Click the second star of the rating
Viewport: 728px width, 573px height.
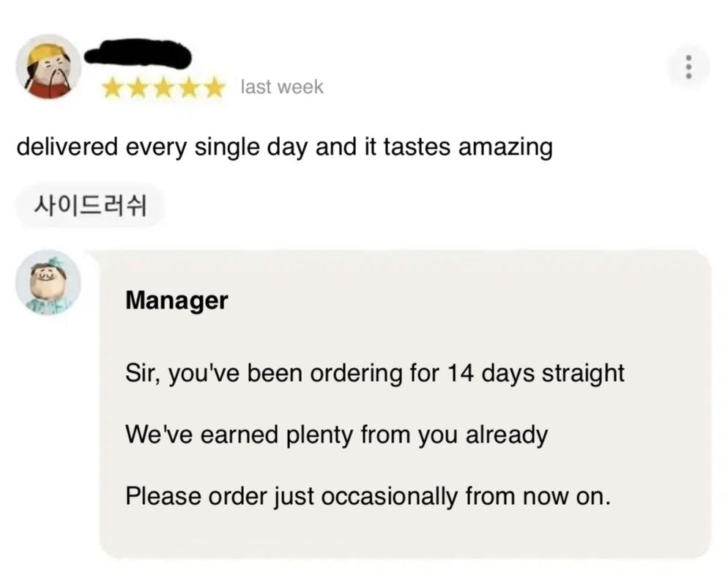(138, 88)
